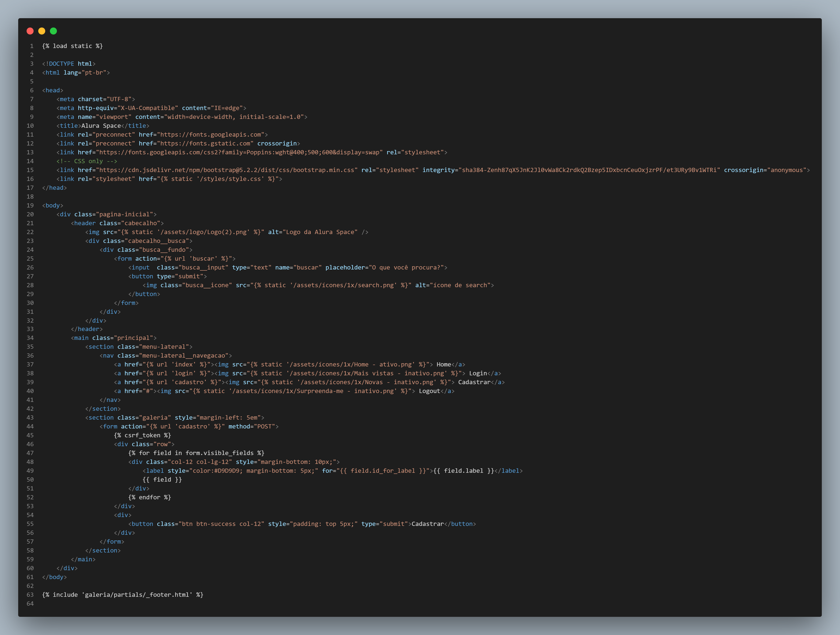Click the fonts.googleapis.com preconnect URL

(x=211, y=134)
